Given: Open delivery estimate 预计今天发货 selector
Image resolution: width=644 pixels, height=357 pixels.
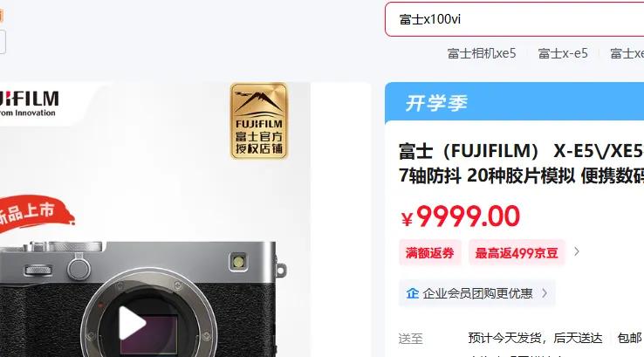Looking at the screenshot, I should click(535, 338).
